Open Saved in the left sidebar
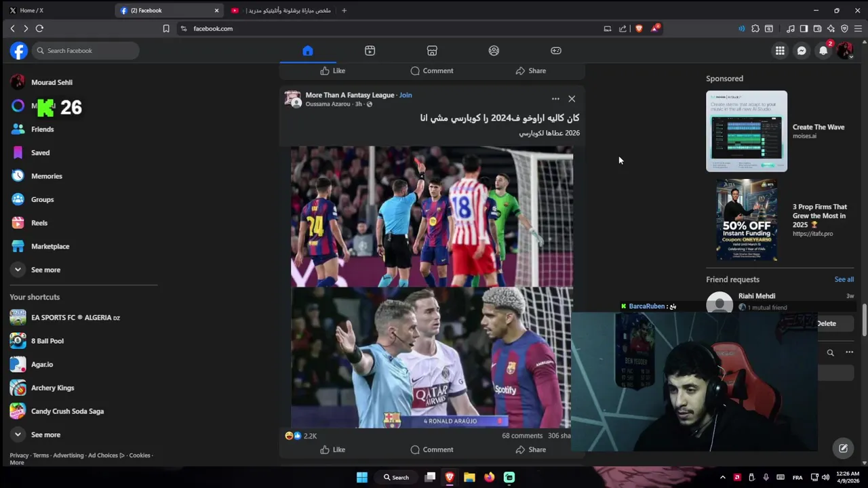The width and height of the screenshot is (868, 488). (x=40, y=152)
